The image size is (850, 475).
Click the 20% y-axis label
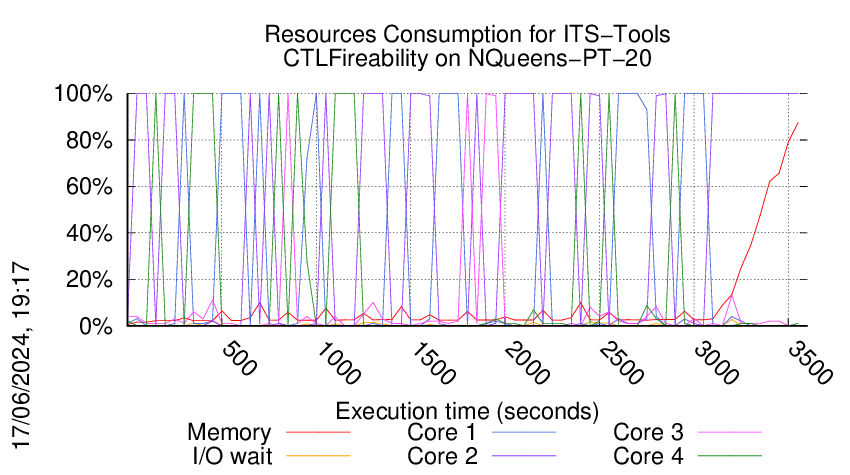89,280
